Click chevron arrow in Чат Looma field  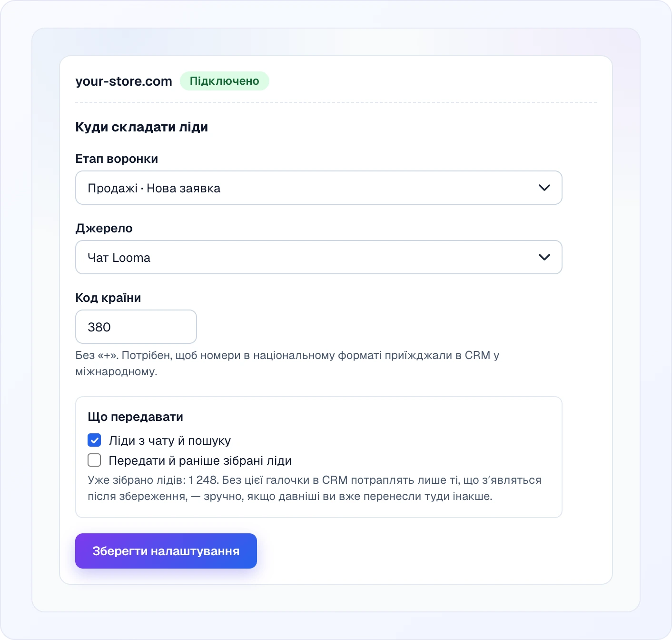(544, 257)
